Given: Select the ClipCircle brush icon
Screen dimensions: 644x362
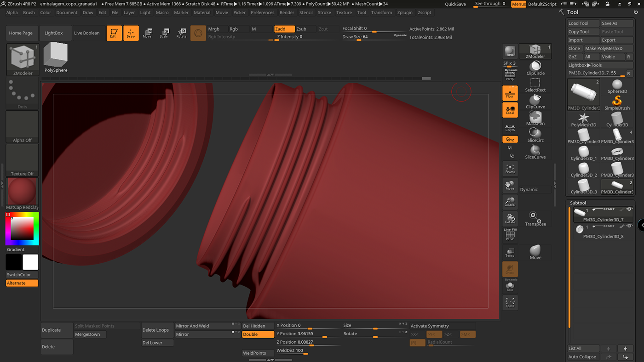Looking at the screenshot, I should 535,67.
